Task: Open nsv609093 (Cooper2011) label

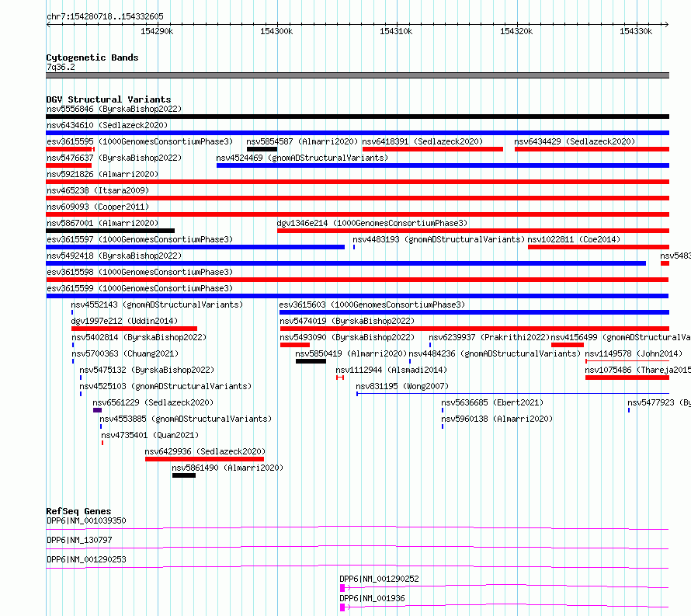Action: (98, 207)
